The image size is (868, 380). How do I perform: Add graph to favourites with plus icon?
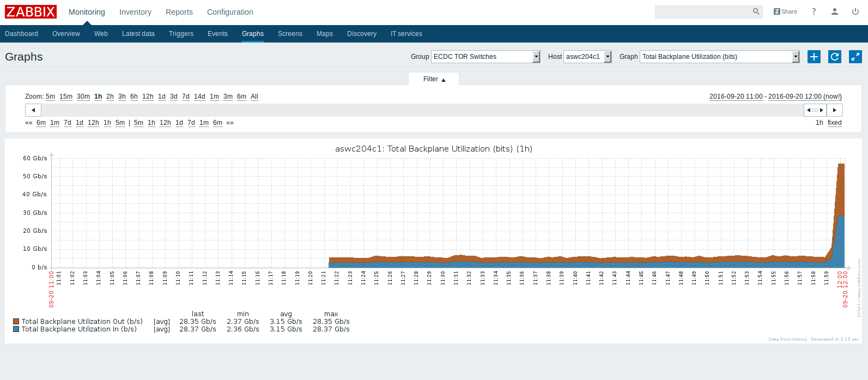(x=814, y=57)
